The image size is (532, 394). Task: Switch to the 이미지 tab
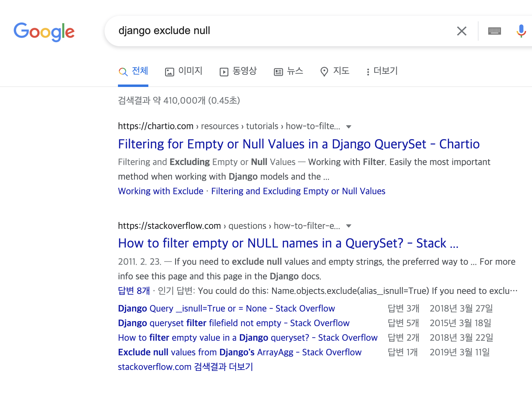point(184,71)
